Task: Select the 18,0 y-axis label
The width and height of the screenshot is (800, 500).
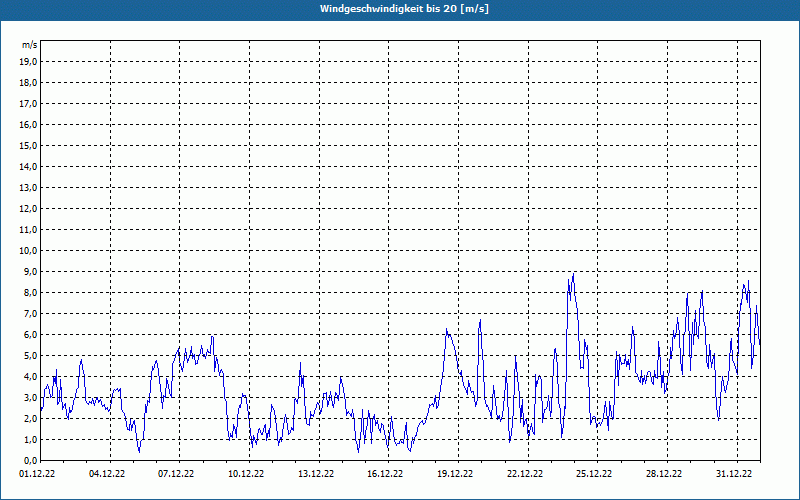Action: 28,83
